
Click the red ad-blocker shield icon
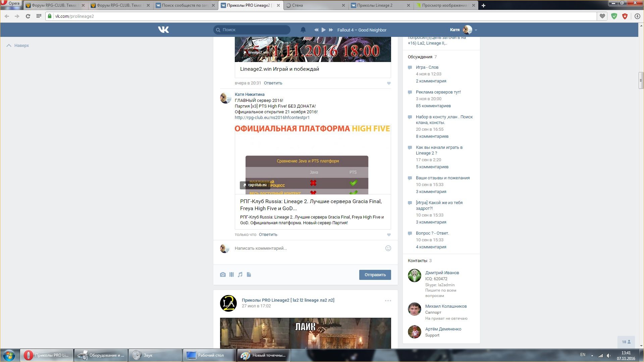pyautogui.click(x=625, y=16)
